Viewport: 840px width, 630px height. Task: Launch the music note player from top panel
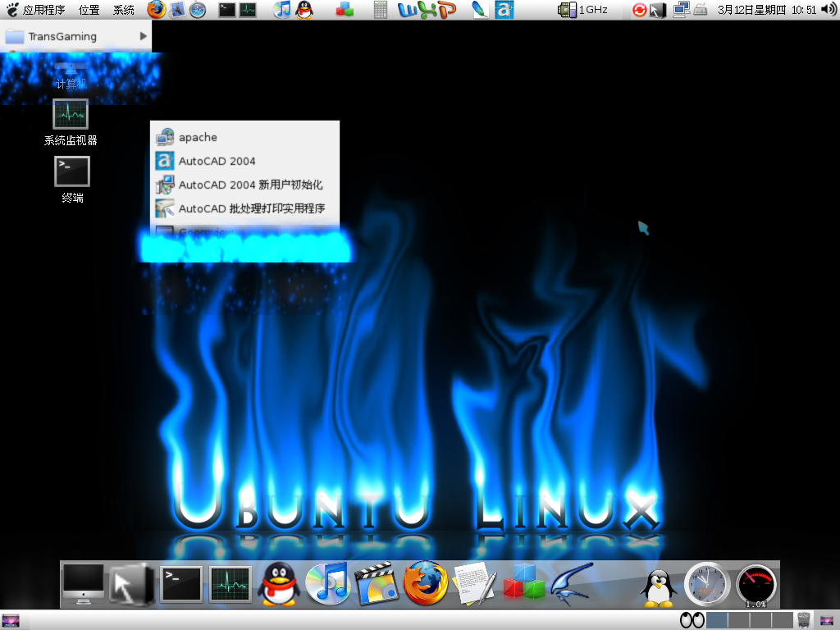tap(282, 10)
